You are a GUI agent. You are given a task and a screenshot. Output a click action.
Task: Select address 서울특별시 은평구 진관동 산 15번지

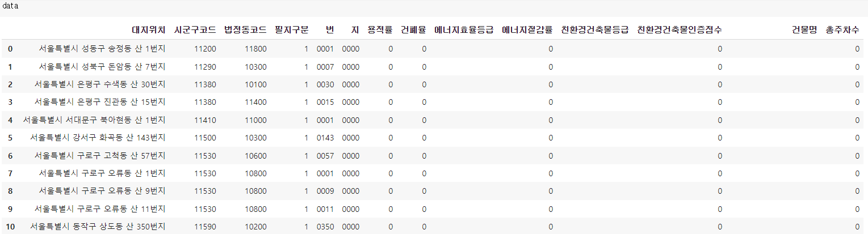pyautogui.click(x=100, y=102)
